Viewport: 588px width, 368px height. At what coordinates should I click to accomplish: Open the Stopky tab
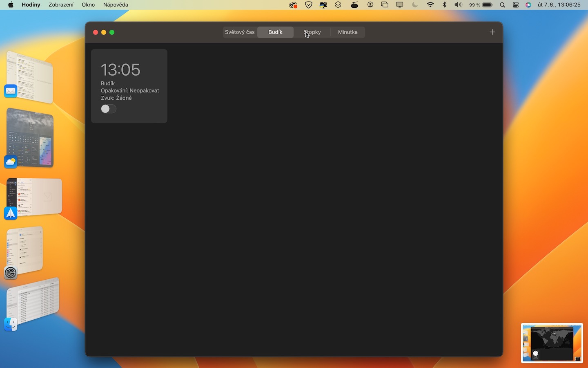(312, 32)
